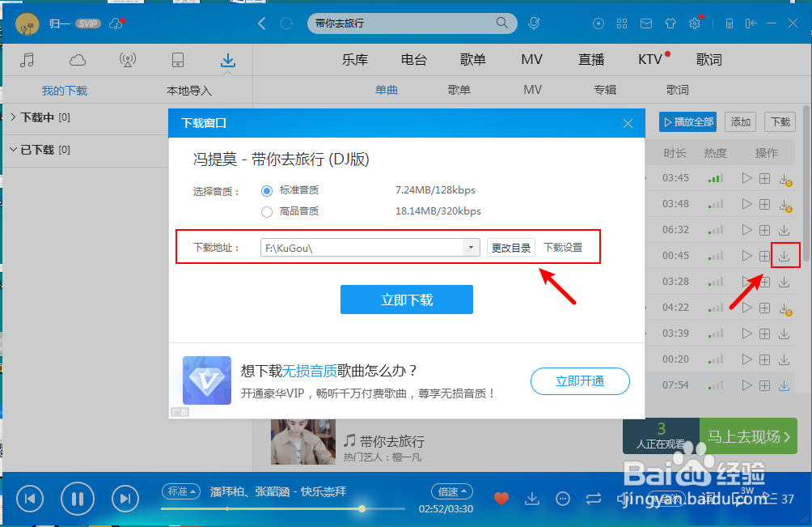
Task: Select the cloud music icon in sidebar
Action: click(x=77, y=59)
